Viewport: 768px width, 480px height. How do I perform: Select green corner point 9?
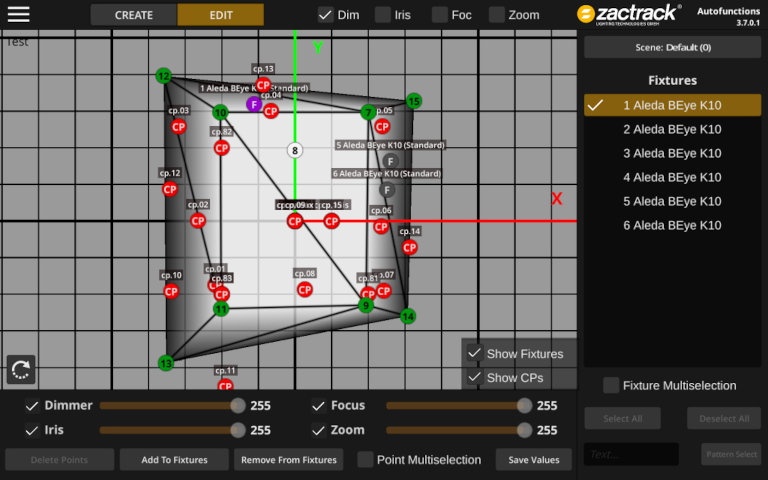(366, 306)
